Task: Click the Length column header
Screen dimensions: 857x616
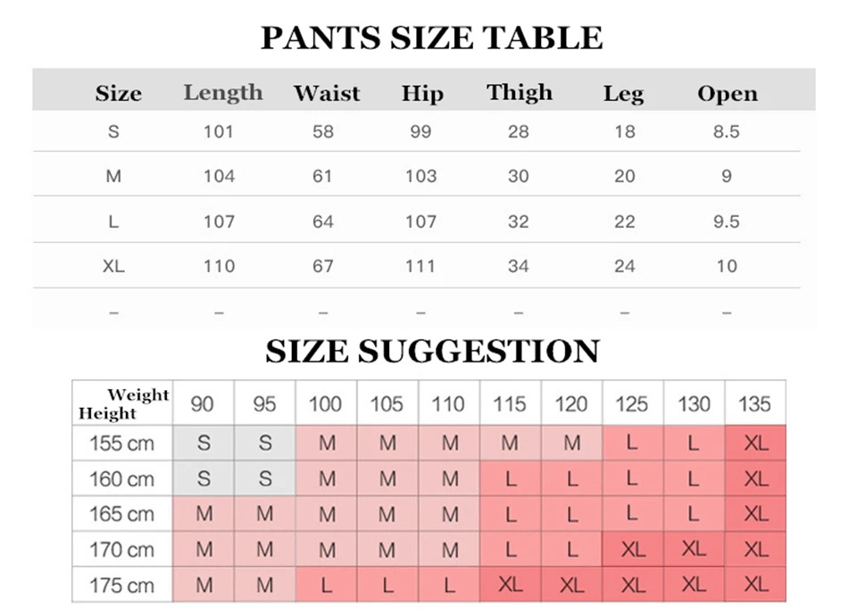Action: click(x=223, y=93)
